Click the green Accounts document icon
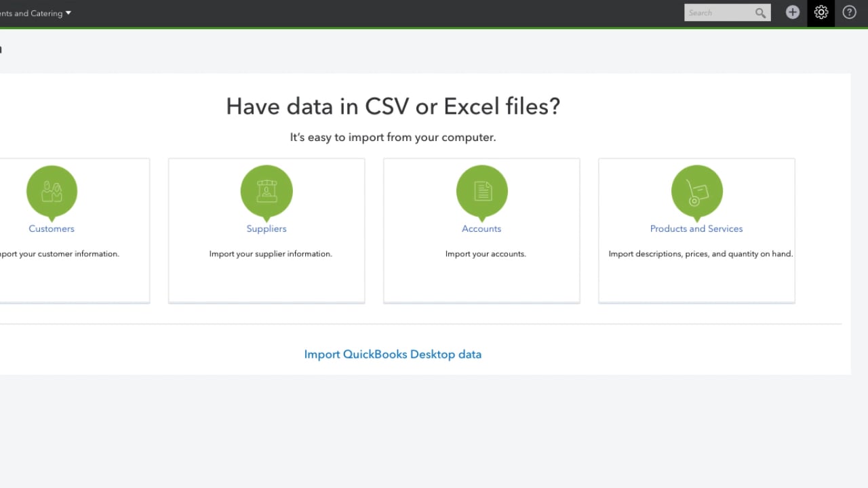 [x=481, y=192]
